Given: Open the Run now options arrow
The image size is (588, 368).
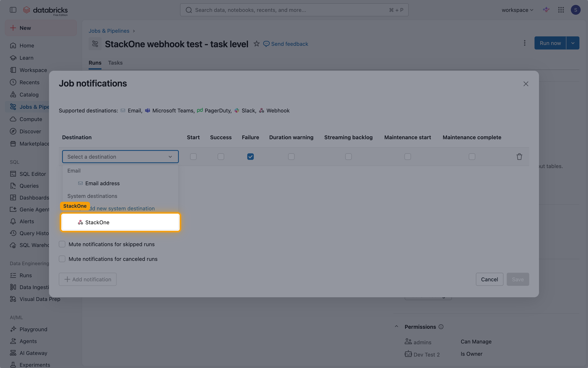Looking at the screenshot, I should 573,43.
